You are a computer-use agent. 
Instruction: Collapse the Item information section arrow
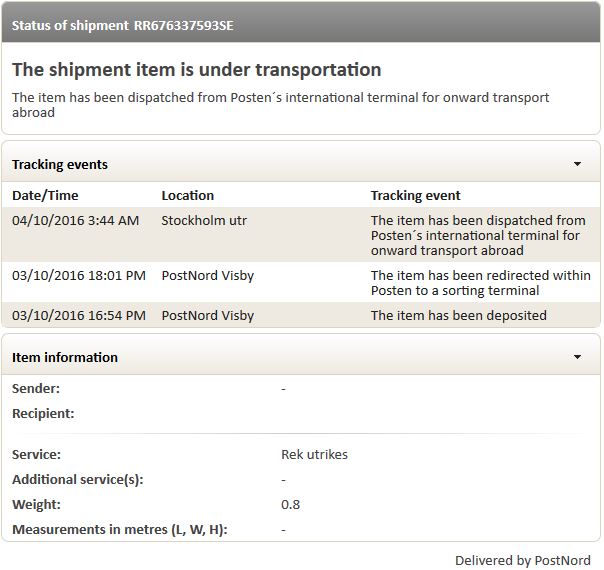577,357
